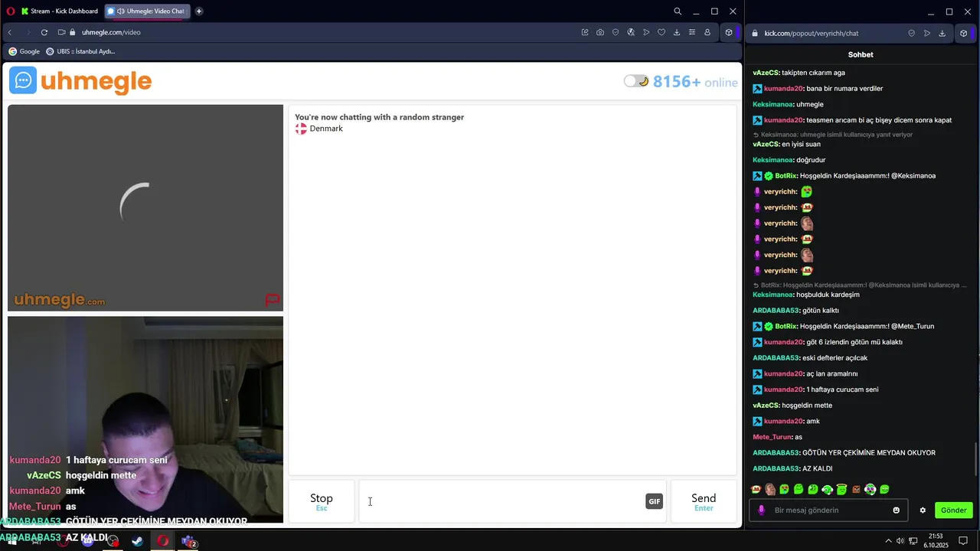Switch to the Stream - Kick Dashboard tab
This screenshot has width=980, height=551.
pyautogui.click(x=60, y=11)
